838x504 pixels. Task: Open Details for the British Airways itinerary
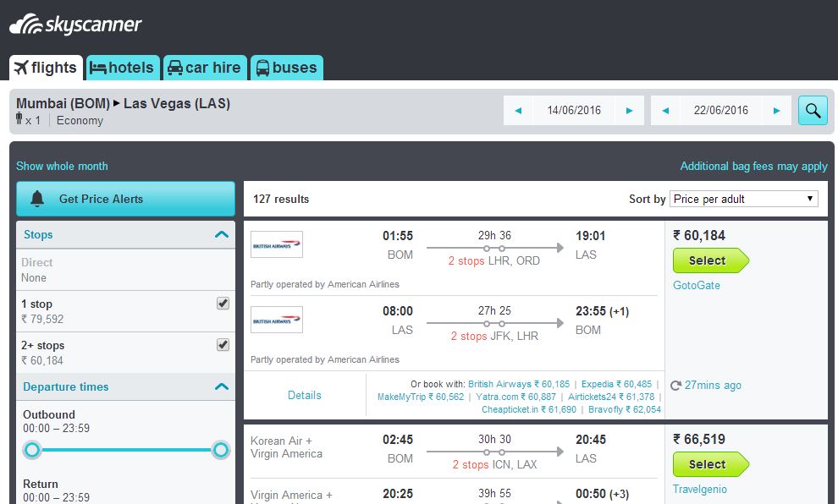[305, 395]
